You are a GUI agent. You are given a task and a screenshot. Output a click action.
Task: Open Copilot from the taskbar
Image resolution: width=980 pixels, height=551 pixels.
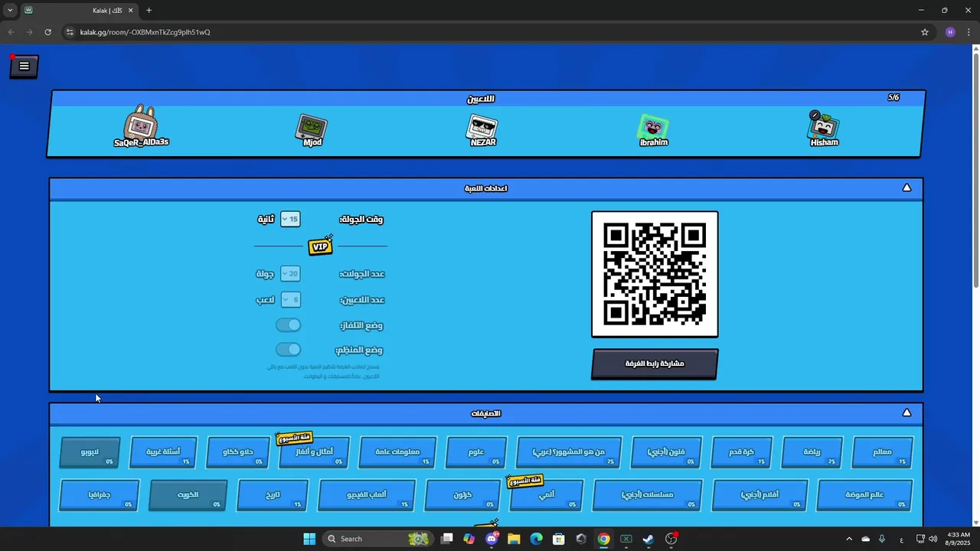[469, 539]
